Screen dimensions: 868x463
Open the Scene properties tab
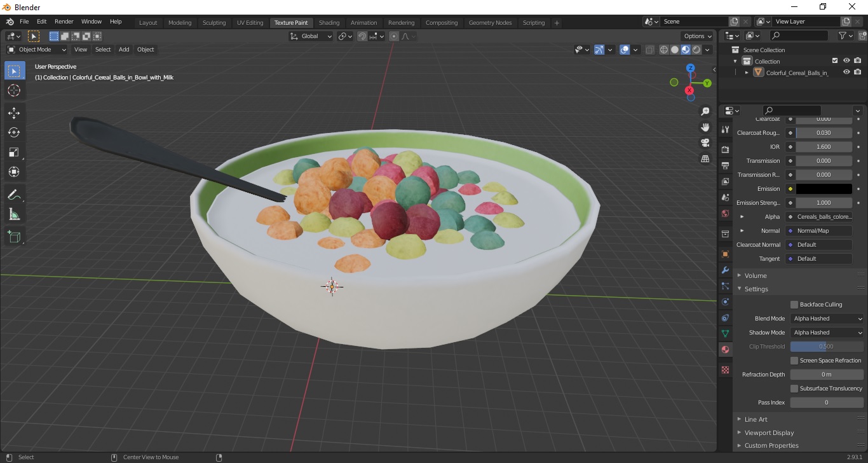click(725, 197)
